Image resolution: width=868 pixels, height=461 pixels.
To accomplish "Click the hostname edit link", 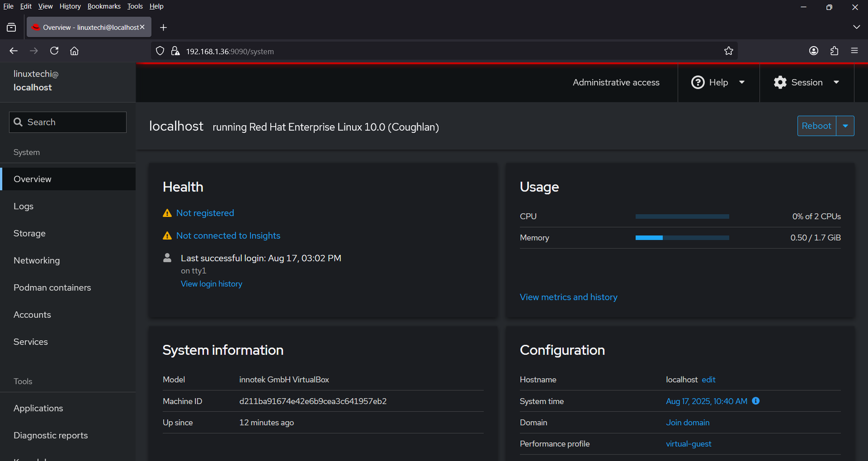I will point(709,380).
